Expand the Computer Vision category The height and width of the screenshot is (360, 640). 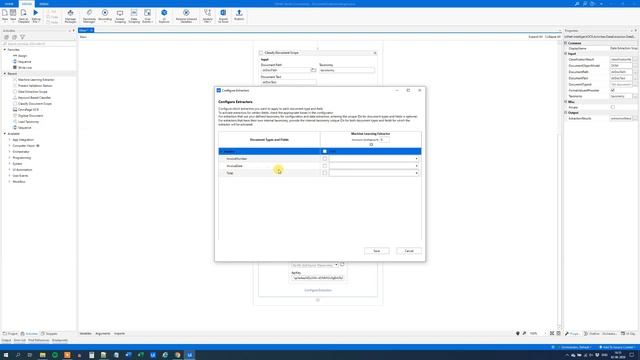pos(10,146)
